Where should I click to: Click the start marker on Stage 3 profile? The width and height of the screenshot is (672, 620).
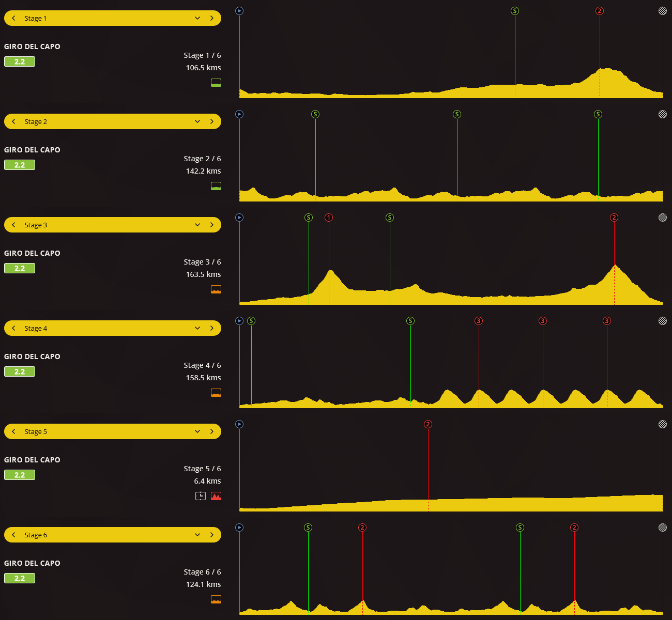239,218
